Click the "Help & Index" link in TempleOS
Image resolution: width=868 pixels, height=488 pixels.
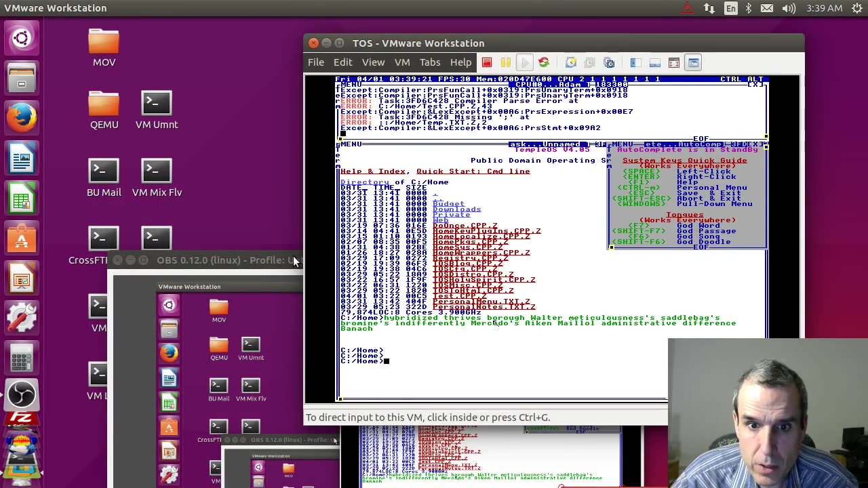(372, 171)
